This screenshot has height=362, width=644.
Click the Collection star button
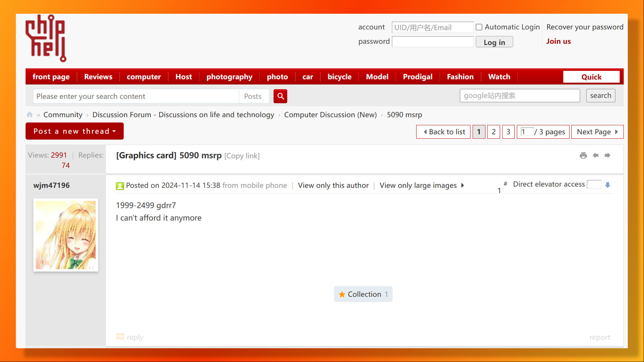pyautogui.click(x=363, y=294)
